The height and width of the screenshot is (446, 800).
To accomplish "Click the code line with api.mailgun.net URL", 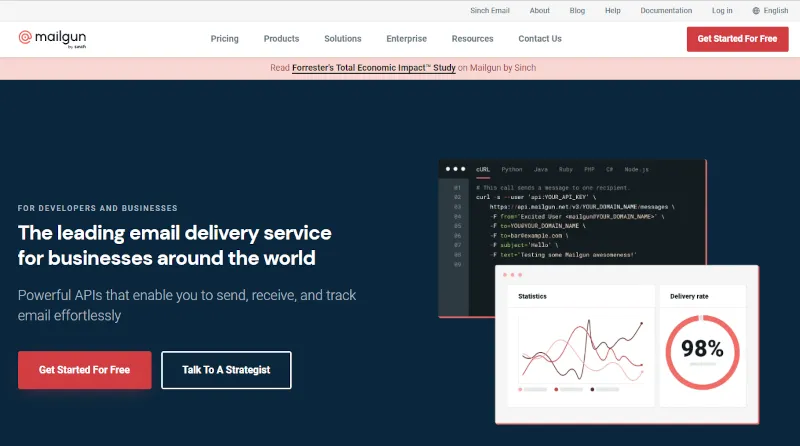I will pos(582,207).
